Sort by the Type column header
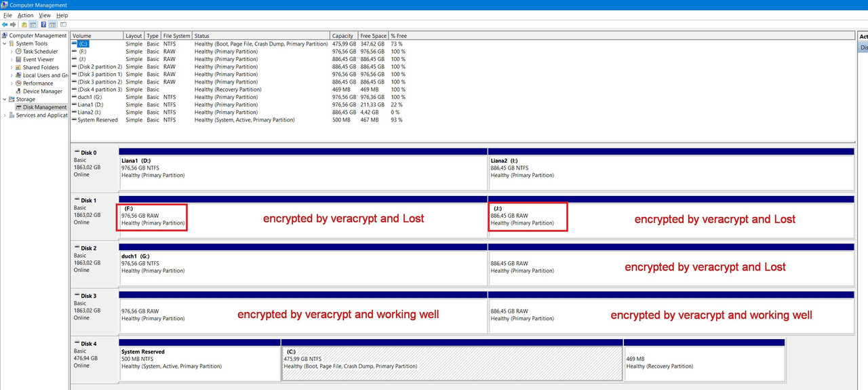This screenshot has height=390, width=868. (x=153, y=35)
